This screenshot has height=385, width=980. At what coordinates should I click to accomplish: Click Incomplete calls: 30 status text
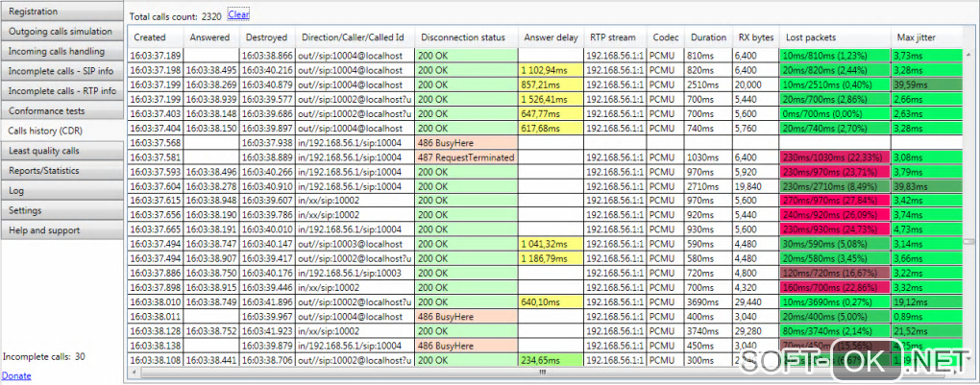coord(44,357)
